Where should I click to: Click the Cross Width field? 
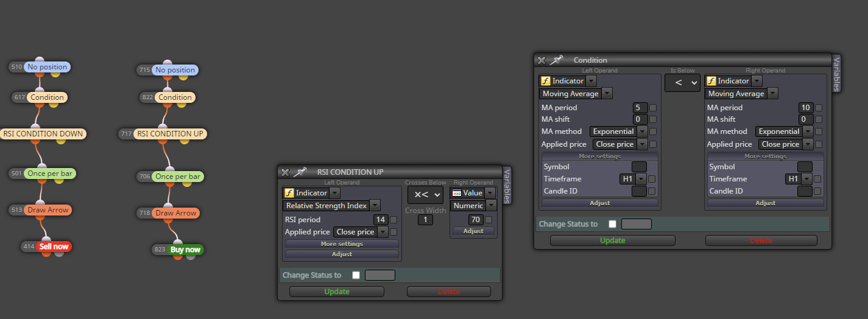click(x=425, y=220)
